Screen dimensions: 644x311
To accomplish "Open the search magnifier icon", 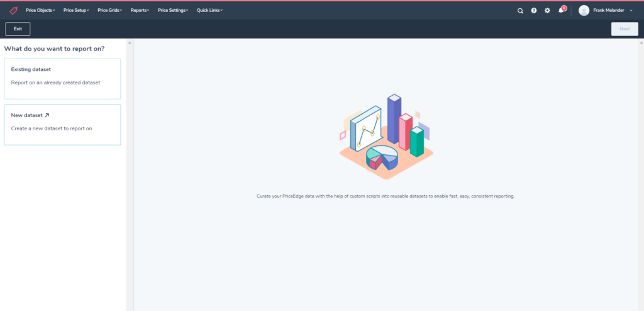I will point(520,11).
